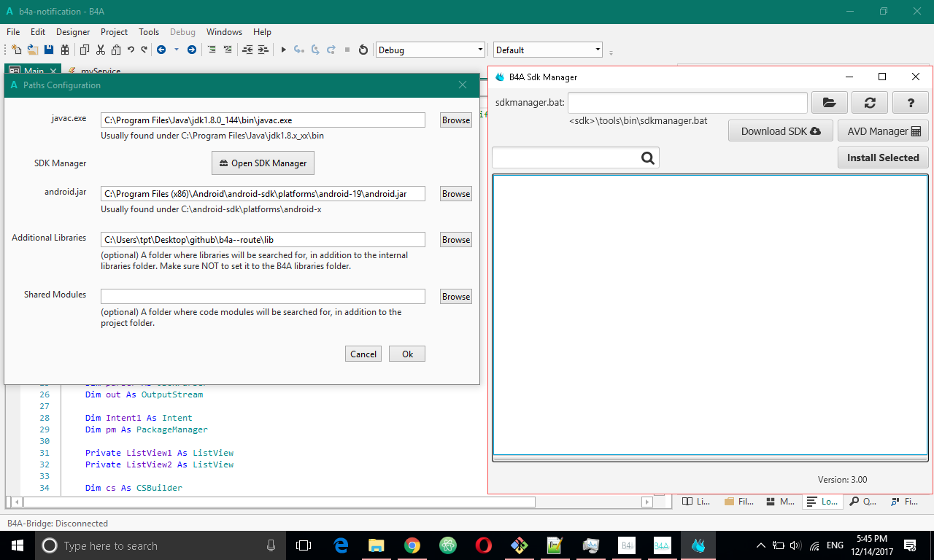This screenshot has height=560, width=934.
Task: Click the question mark help button
Action: (x=910, y=103)
